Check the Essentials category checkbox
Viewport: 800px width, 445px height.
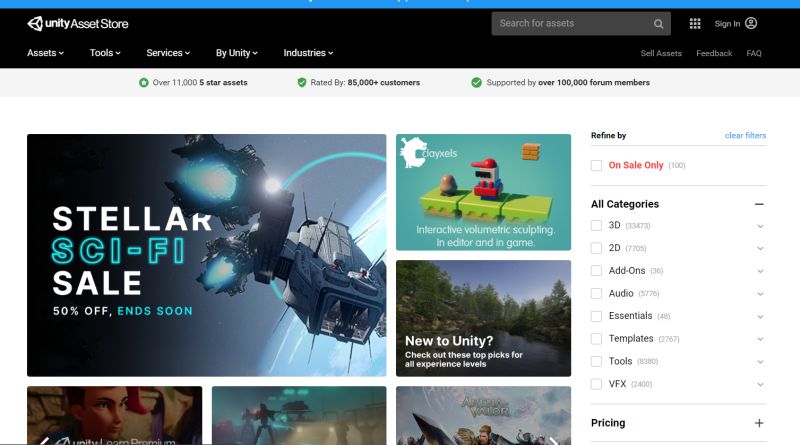[x=596, y=316]
